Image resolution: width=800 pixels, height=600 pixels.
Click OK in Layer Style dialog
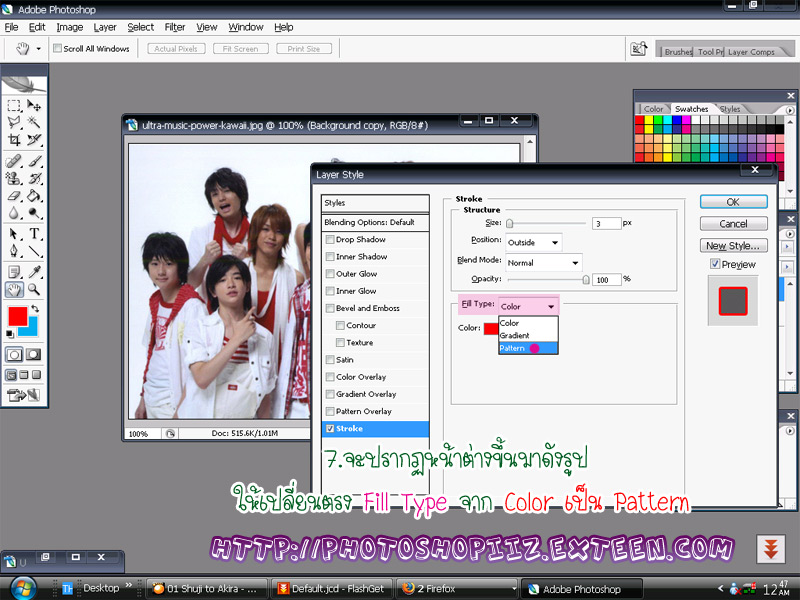click(x=732, y=202)
